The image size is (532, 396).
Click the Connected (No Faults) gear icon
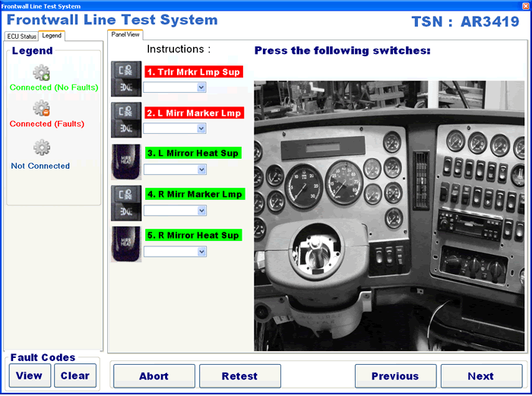pyautogui.click(x=42, y=73)
